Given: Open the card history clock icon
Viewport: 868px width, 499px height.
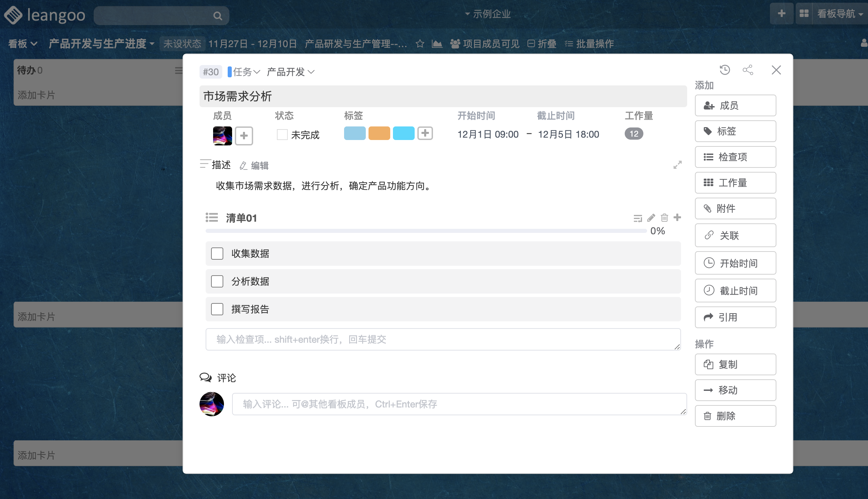Looking at the screenshot, I should coord(724,70).
